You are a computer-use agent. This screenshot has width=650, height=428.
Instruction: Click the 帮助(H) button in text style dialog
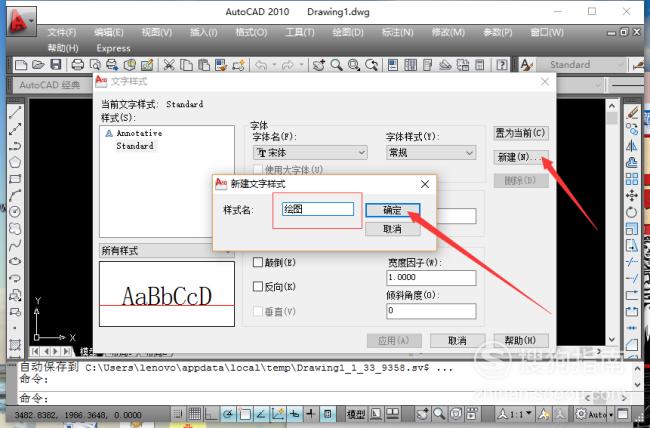click(x=521, y=340)
